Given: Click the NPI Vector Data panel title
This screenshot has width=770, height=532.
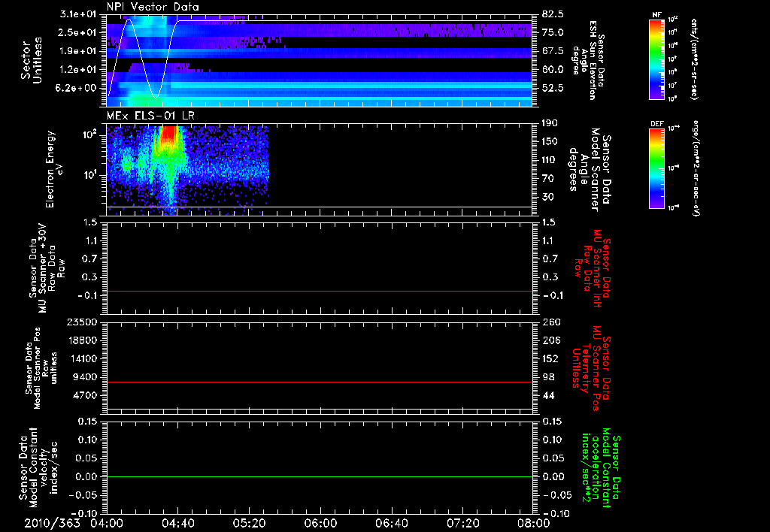Looking at the screenshot, I should (153, 7).
